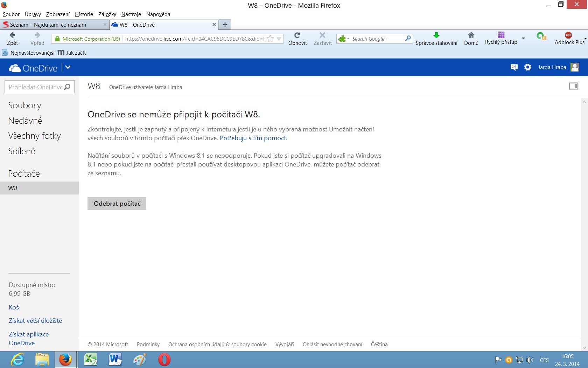Open Potřebuju s tím pomoct link

coord(253,138)
